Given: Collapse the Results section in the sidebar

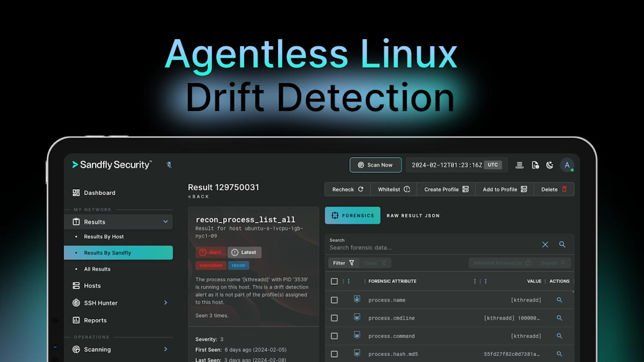Looking at the screenshot, I should click(x=165, y=221).
